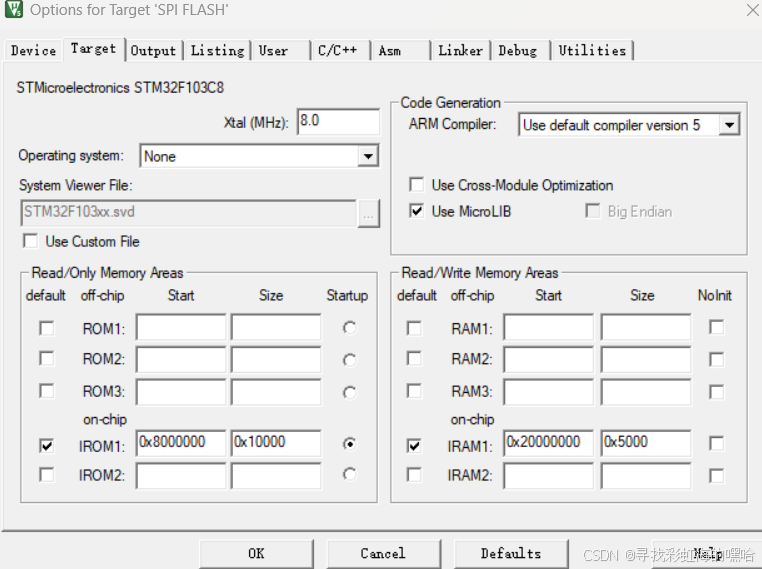Viewport: 762px width, 569px height.
Task: Select the ROM2 Startup radio button
Action: tap(349, 360)
